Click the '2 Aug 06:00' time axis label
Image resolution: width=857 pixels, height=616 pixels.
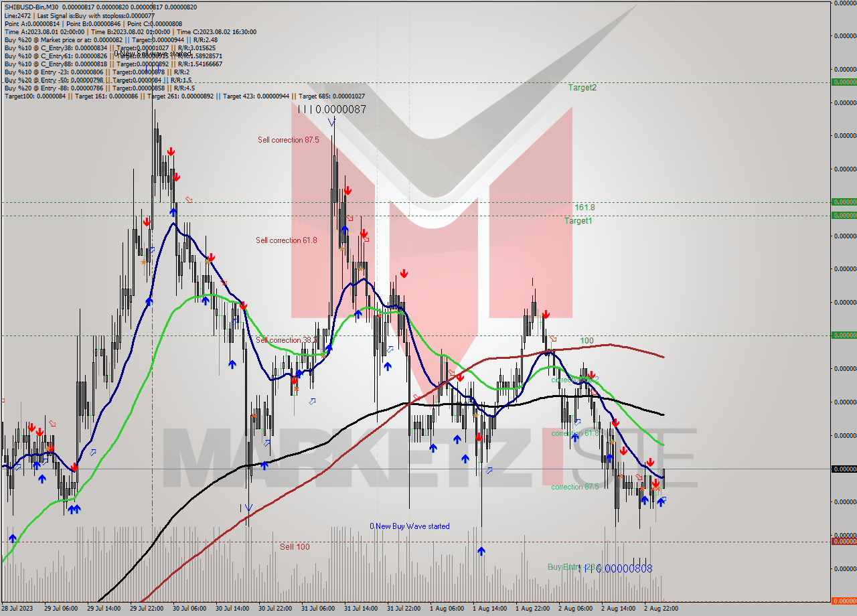[x=575, y=609]
